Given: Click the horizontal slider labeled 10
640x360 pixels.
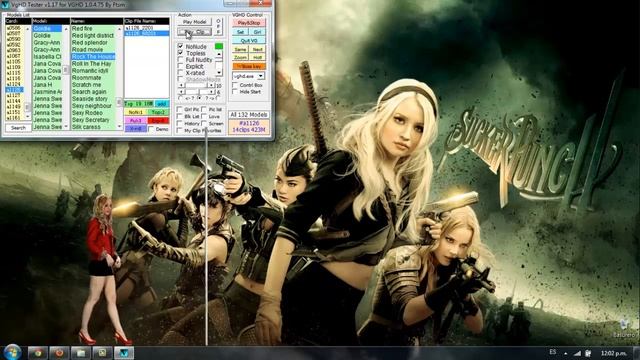Looking at the screenshot, I should tap(198, 85).
